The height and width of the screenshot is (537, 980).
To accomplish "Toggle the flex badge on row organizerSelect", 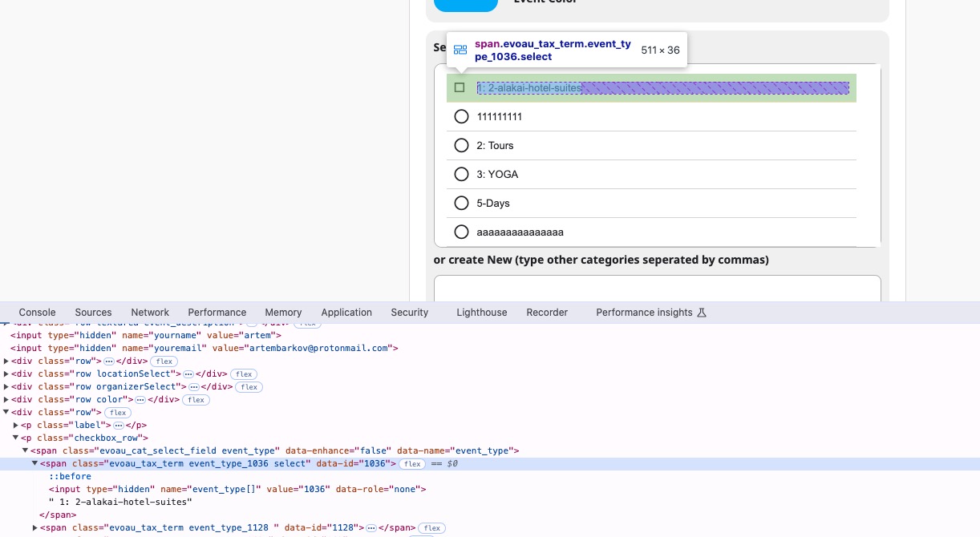I will [x=249, y=387].
